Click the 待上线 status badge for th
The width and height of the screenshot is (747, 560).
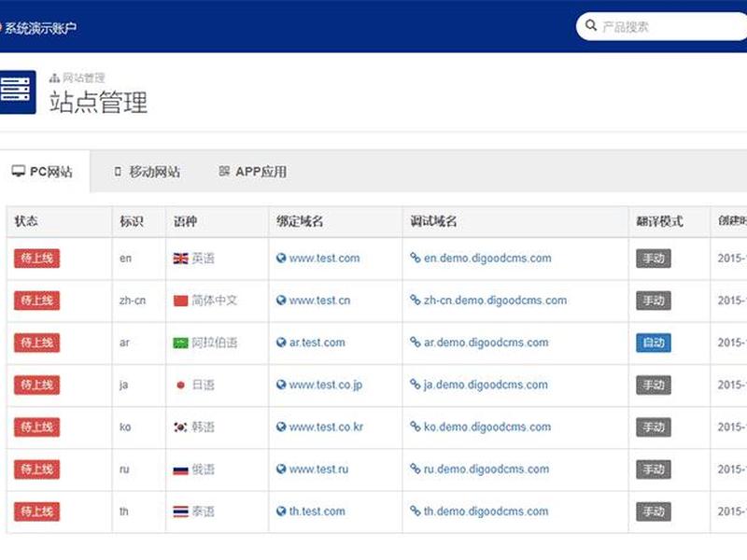point(36,511)
